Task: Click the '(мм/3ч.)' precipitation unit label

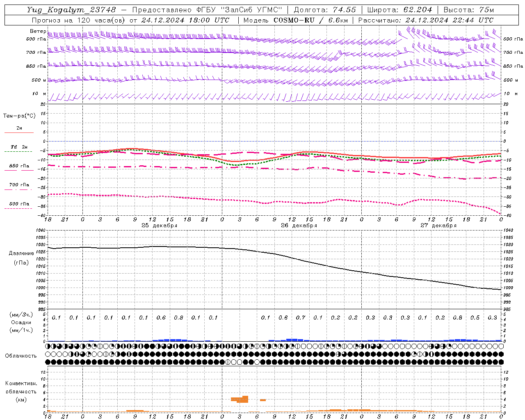Action: point(21,315)
